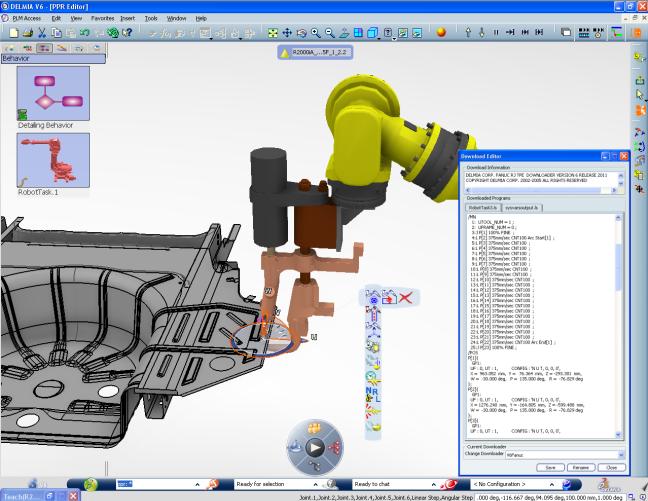Click the Copy icon in toolbar

(56, 33)
